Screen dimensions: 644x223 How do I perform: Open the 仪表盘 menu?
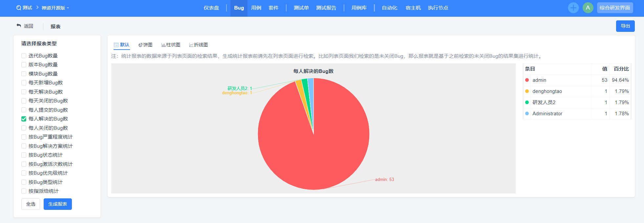[211, 8]
